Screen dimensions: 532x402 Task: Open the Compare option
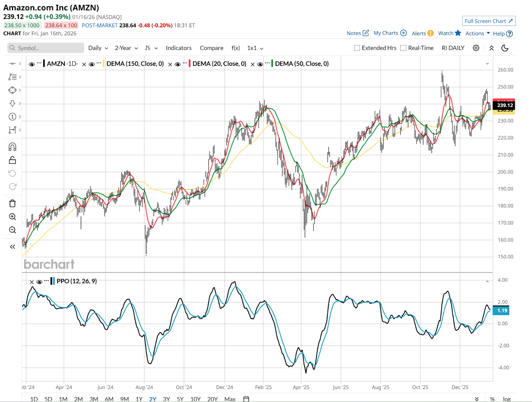(211, 48)
